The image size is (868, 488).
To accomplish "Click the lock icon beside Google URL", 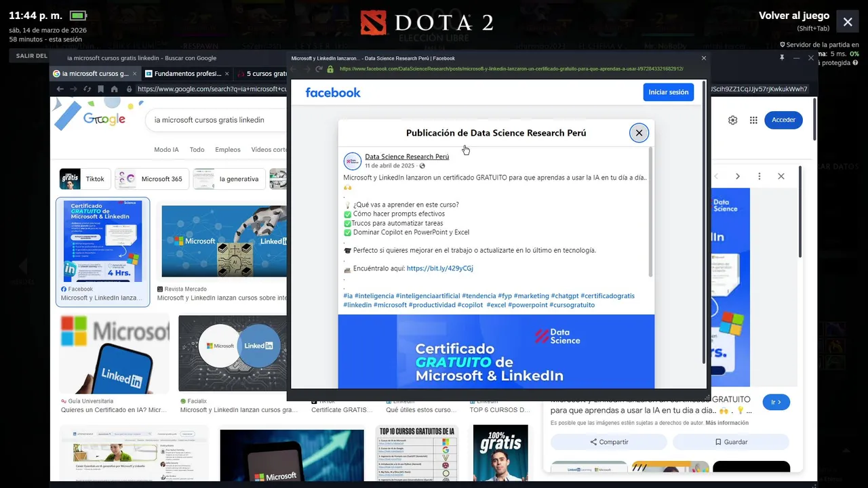I will tap(129, 89).
